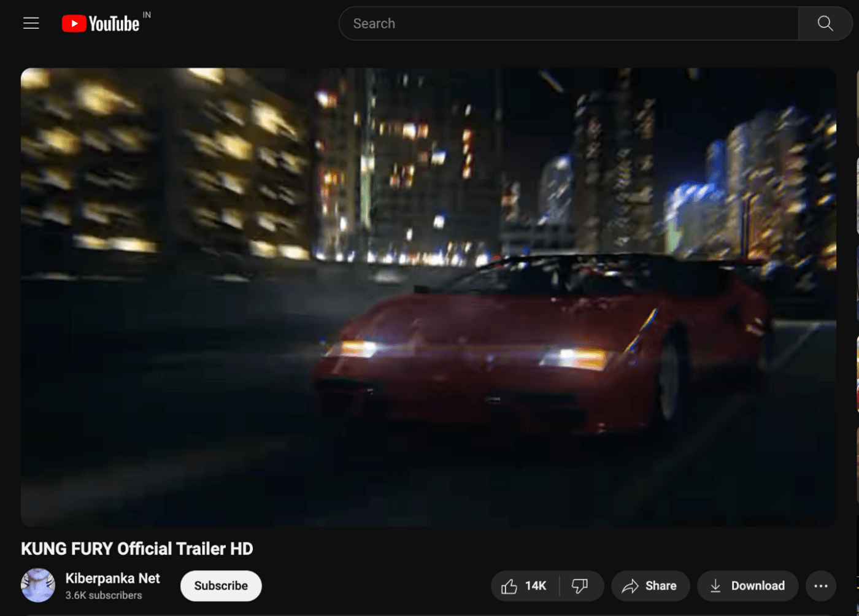Click the Download button label
The height and width of the screenshot is (616, 859).
[x=758, y=587]
